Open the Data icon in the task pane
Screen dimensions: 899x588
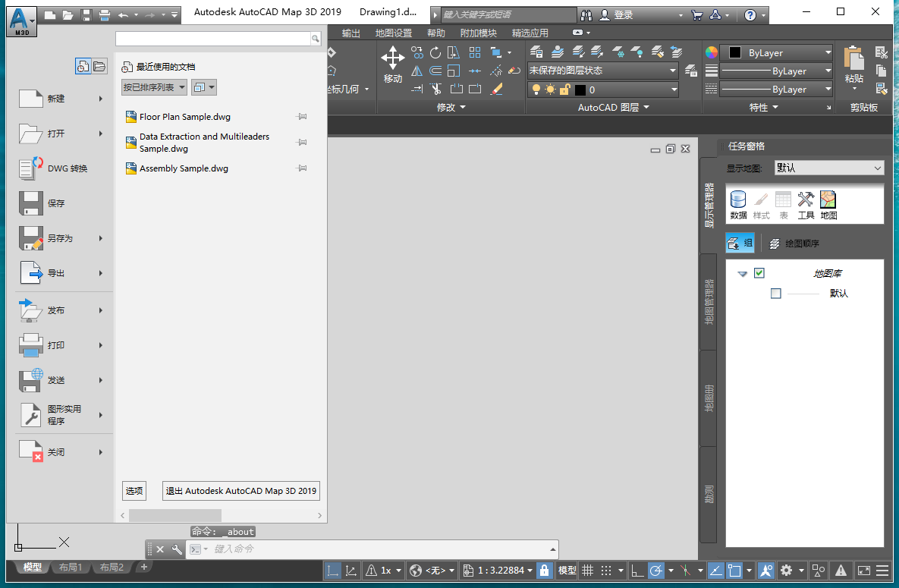(x=737, y=200)
